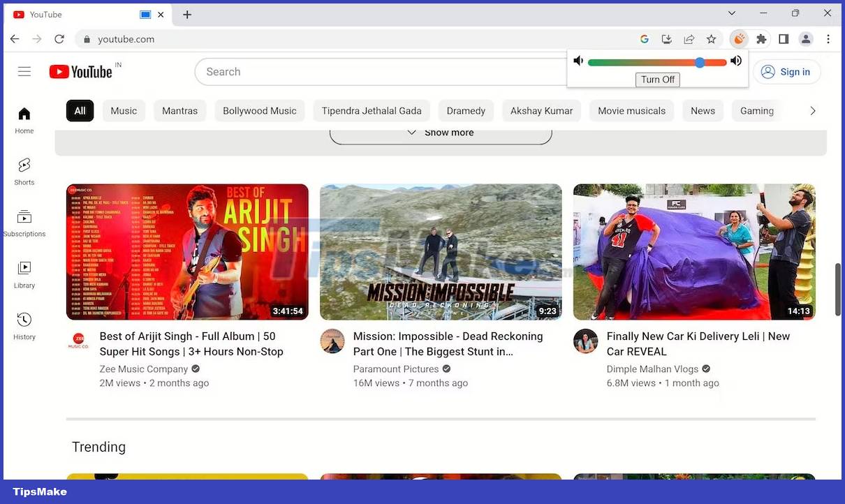Open Subscriptions from the left sidebar
Image resolution: width=845 pixels, height=504 pixels.
[24, 223]
